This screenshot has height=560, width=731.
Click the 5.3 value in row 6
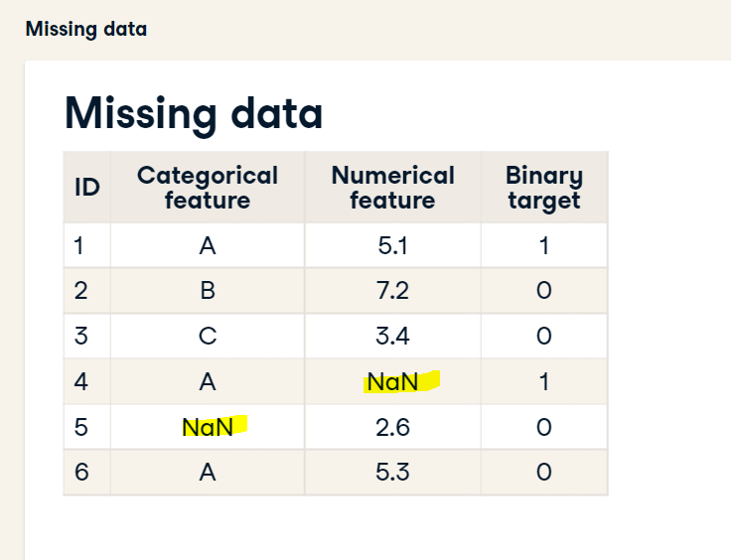click(392, 472)
